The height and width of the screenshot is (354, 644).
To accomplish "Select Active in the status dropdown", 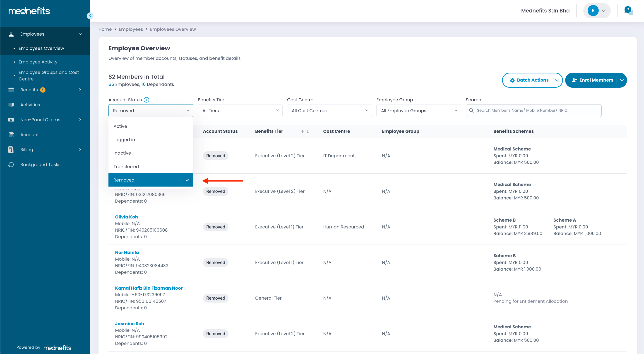I will click(120, 126).
